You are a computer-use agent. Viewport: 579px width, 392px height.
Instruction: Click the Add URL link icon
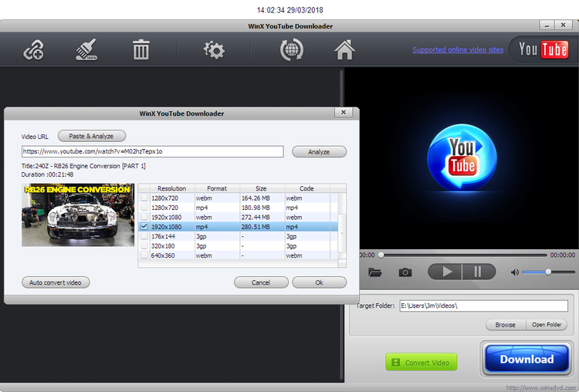pyautogui.click(x=34, y=50)
